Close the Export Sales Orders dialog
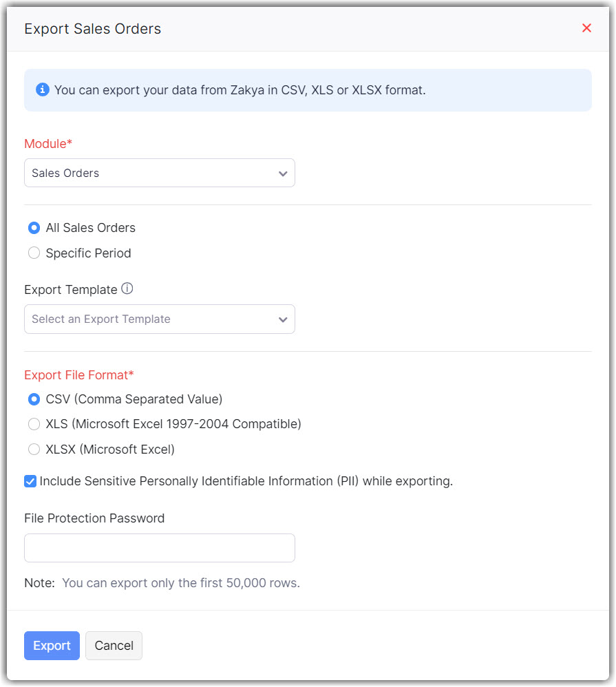 click(586, 28)
